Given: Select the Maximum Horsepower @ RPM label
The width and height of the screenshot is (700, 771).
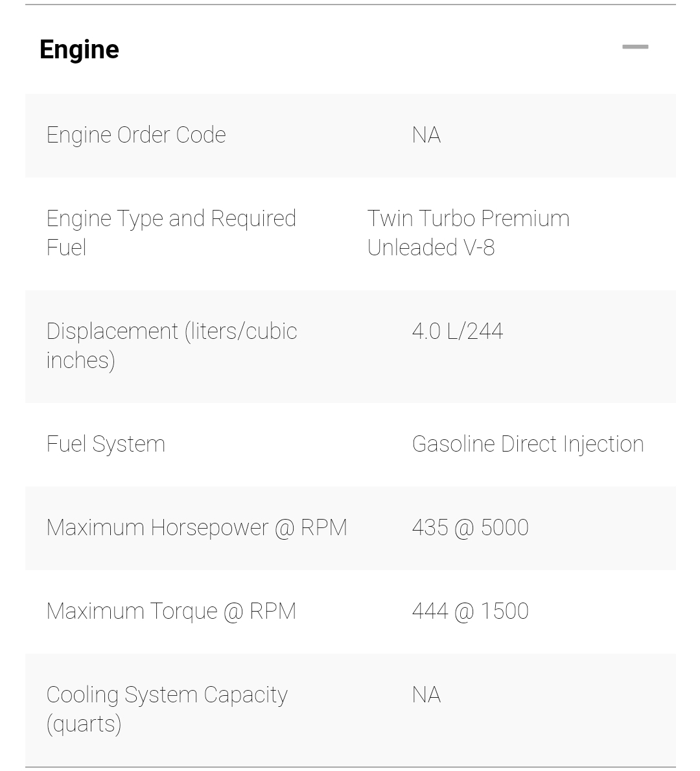Looking at the screenshot, I should [196, 527].
